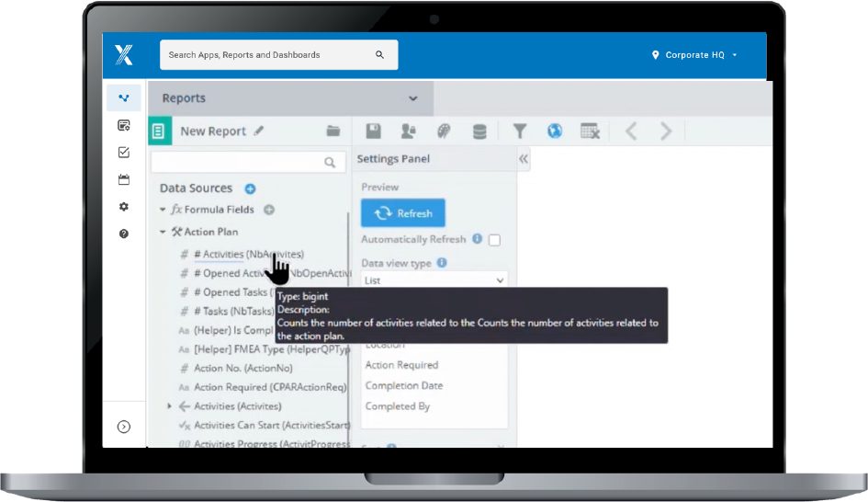Collapse the Settings Panel with double chevron
The height and width of the screenshot is (502, 868).
click(524, 159)
